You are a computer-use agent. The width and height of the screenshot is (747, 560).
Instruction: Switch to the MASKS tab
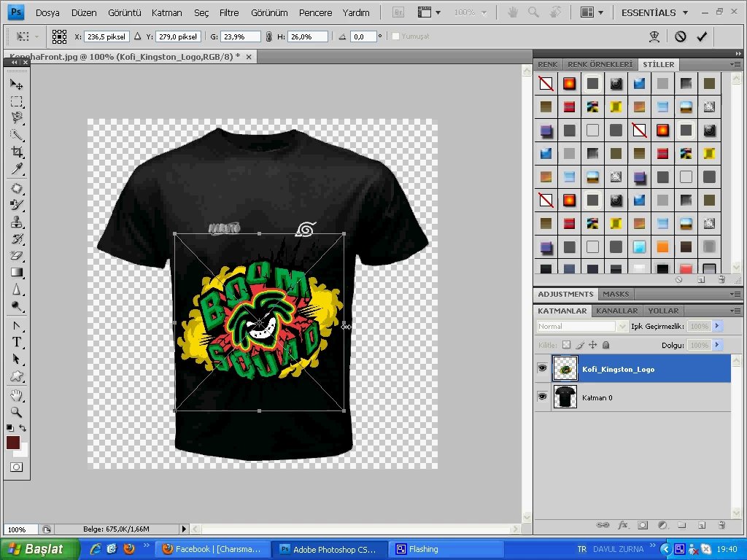pos(616,295)
